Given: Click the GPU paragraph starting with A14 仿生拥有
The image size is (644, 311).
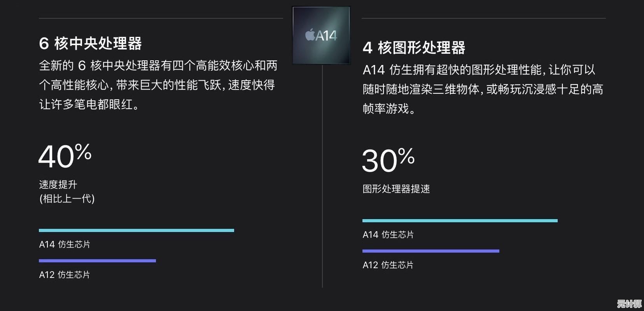Looking at the screenshot, I should pyautogui.click(x=482, y=89).
